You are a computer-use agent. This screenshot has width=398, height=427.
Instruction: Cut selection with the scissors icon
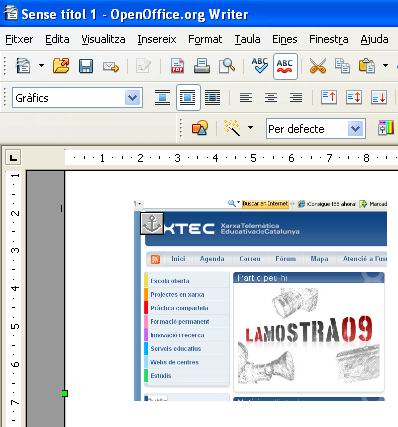click(317, 66)
